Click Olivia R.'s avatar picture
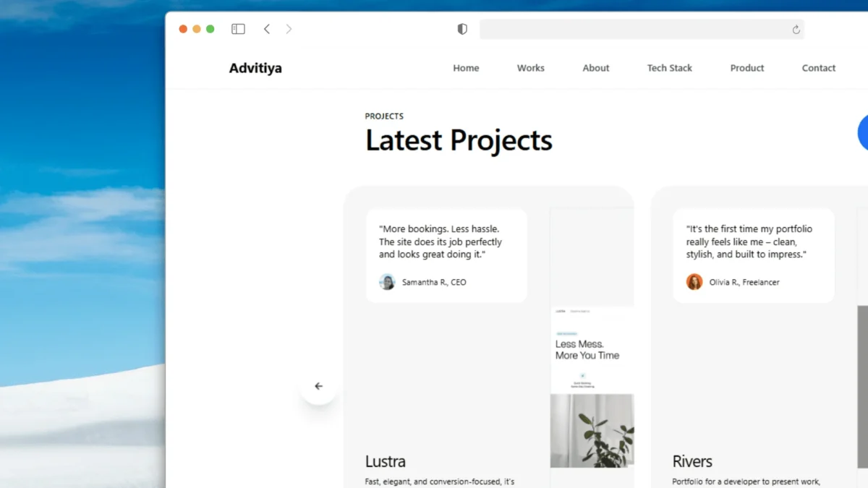This screenshot has width=868, height=488. (694, 282)
